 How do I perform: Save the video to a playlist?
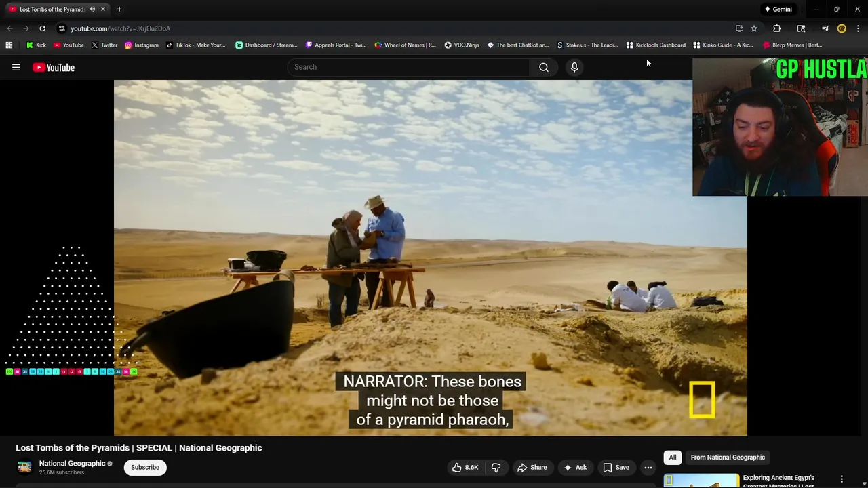click(616, 467)
